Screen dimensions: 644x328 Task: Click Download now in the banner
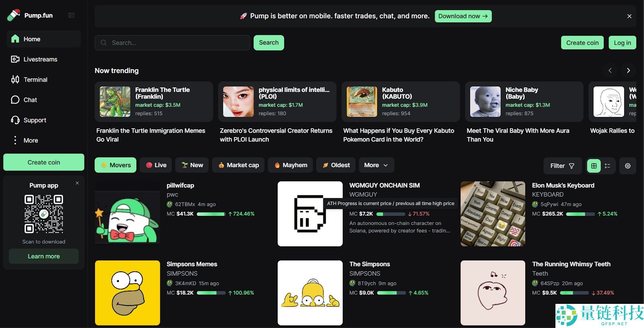click(x=463, y=16)
